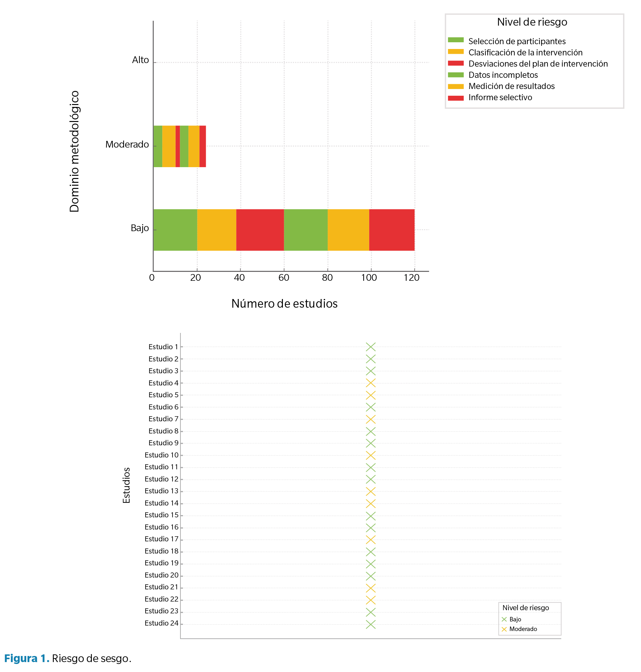Click the Estudio 13 row label

coord(161,491)
